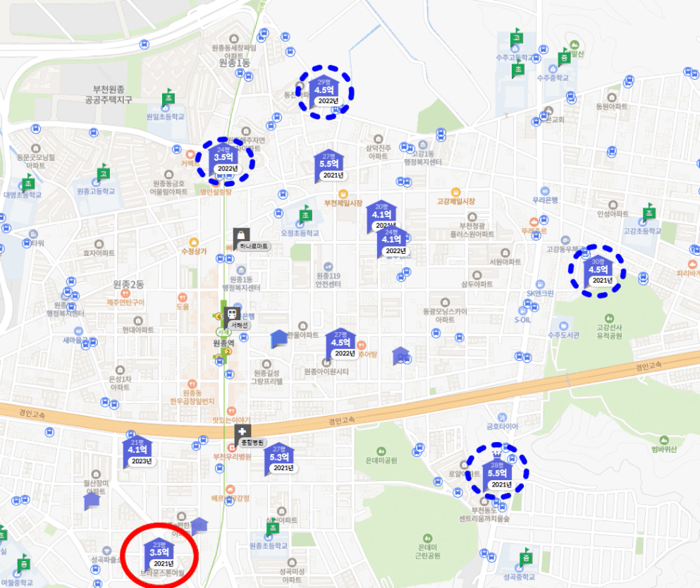The image size is (700, 588).
Task: Open the 27평 4.5억 2022년 marker
Action: [x=341, y=344]
